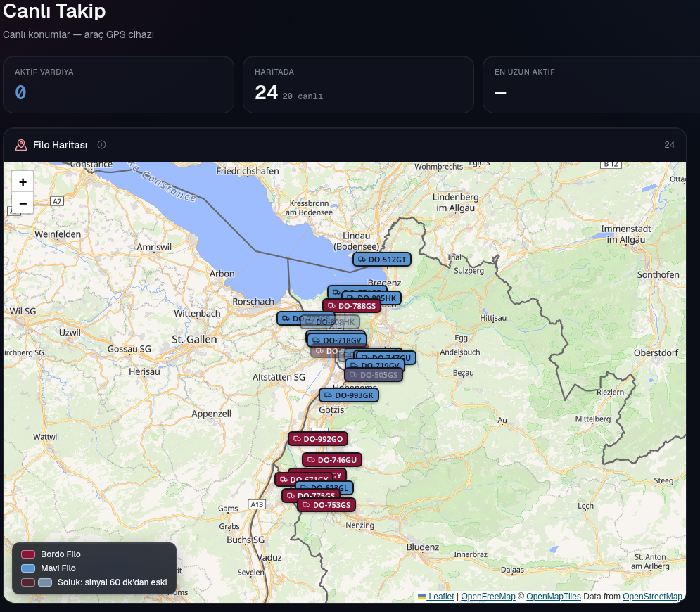
Task: Click the 'Canlı konumlar — araç GPS cihazı' subtitle
Action: click(78, 34)
